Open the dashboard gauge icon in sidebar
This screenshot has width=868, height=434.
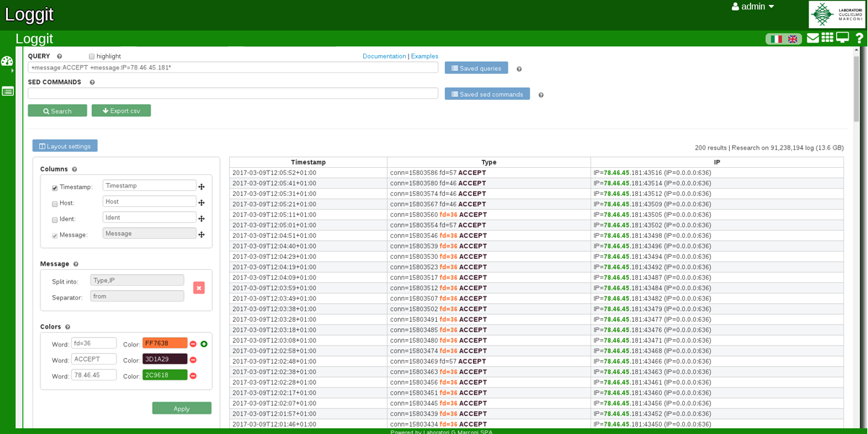click(x=7, y=61)
